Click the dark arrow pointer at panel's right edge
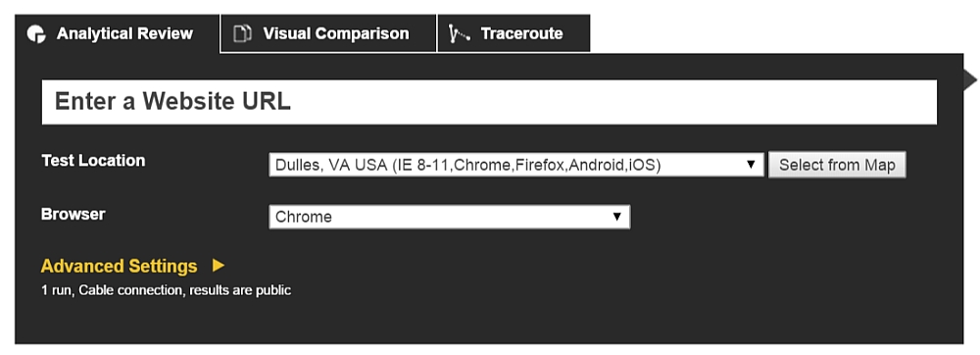This screenshot has height=355, width=980. click(x=970, y=79)
